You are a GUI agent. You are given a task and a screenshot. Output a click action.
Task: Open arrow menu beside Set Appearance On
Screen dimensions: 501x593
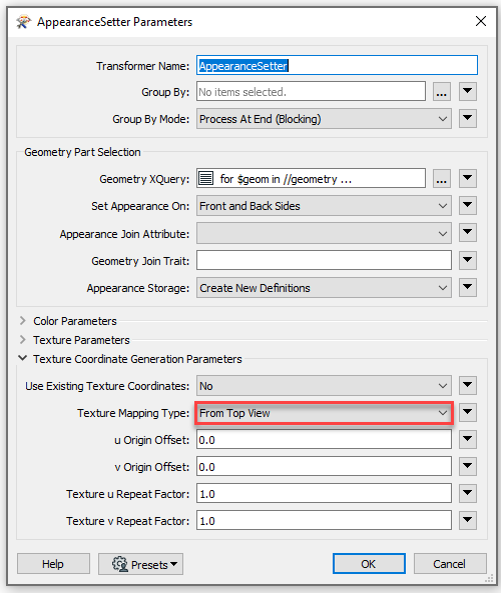[x=468, y=205]
